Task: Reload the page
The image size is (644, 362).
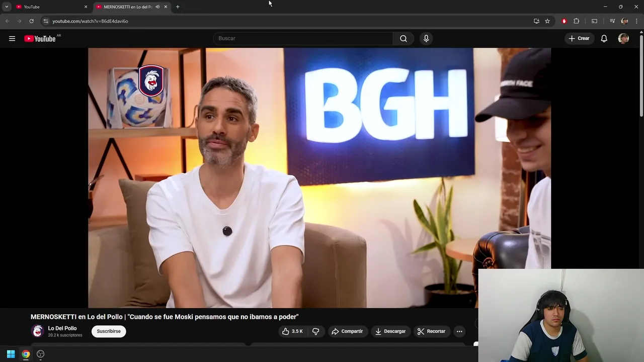Action: tap(31, 21)
